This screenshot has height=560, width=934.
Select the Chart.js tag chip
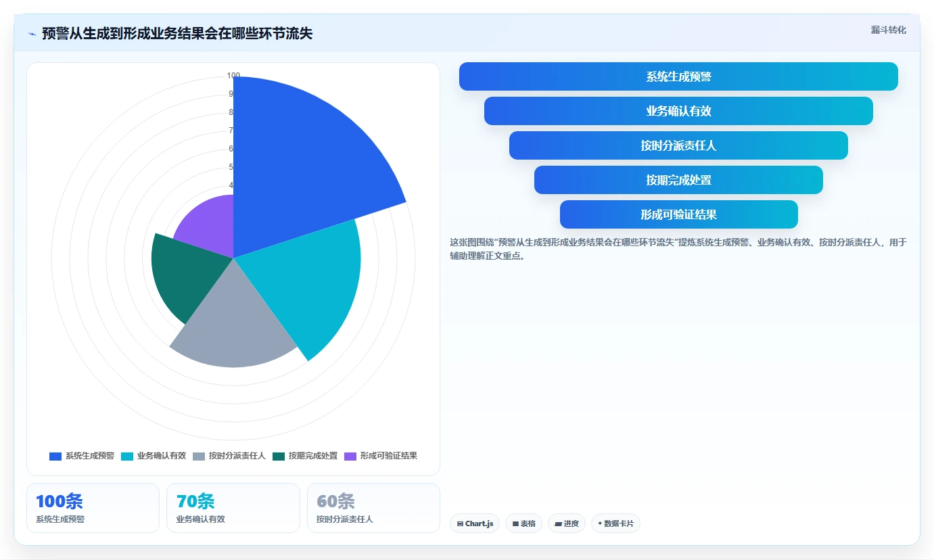tap(475, 523)
